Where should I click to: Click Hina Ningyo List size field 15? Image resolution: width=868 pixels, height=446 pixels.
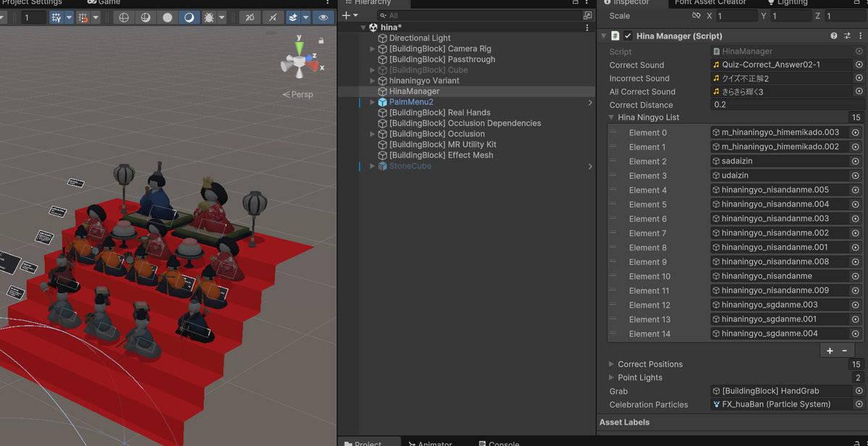[856, 117]
